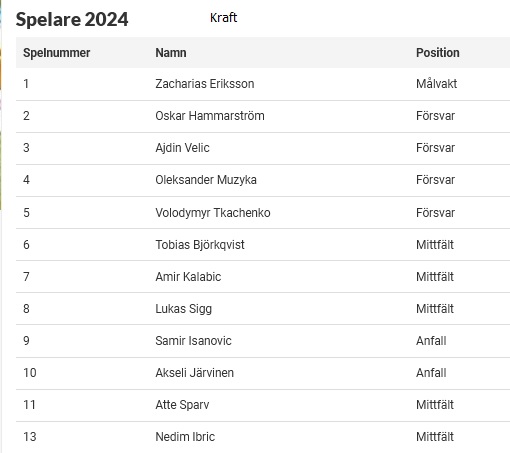Viewport: 510px width, 453px height.
Task: Click the Position column header
Action: (438, 53)
